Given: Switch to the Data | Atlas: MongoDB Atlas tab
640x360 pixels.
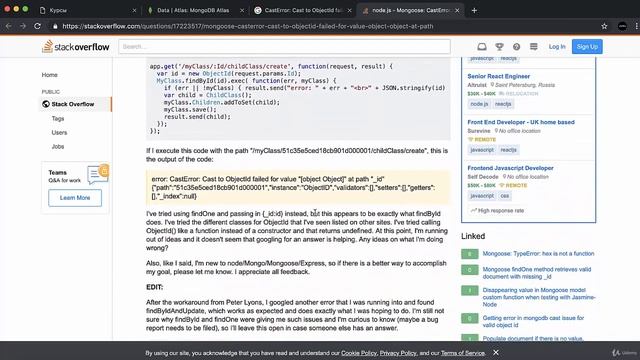Looking at the screenshot, I should [x=196, y=10].
